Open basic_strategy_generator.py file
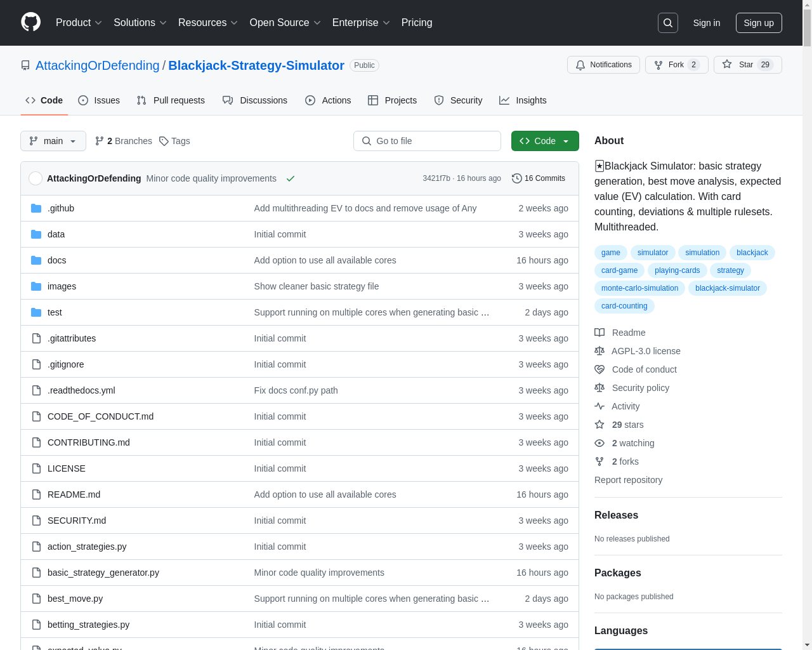Viewport: 812px width, 650px height. pyautogui.click(x=103, y=573)
